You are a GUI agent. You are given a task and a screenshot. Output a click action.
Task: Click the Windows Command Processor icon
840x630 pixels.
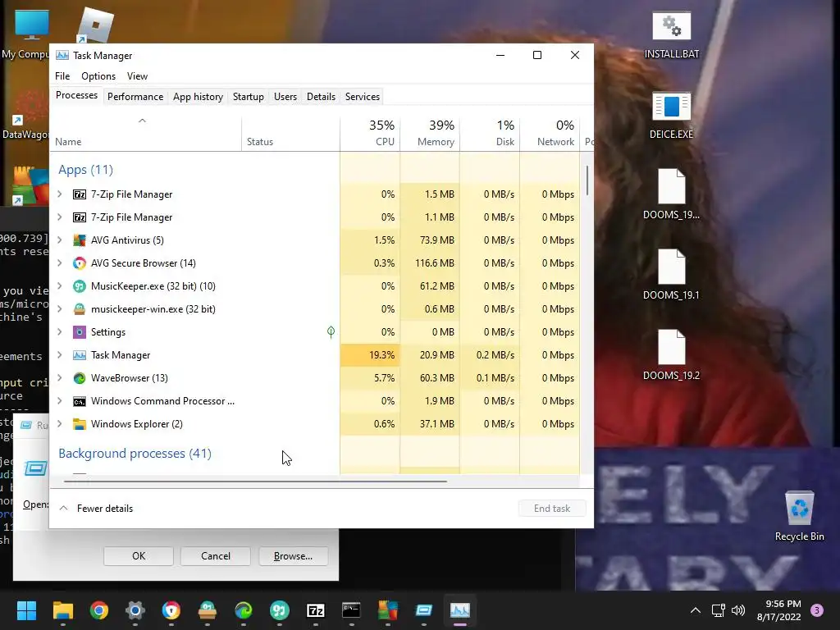(80, 401)
